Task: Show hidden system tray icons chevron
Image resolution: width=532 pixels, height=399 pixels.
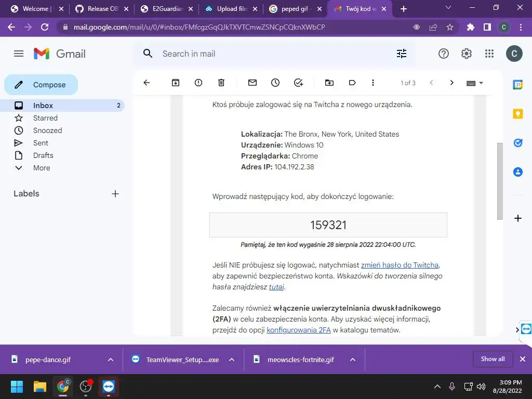Action: tap(437, 387)
